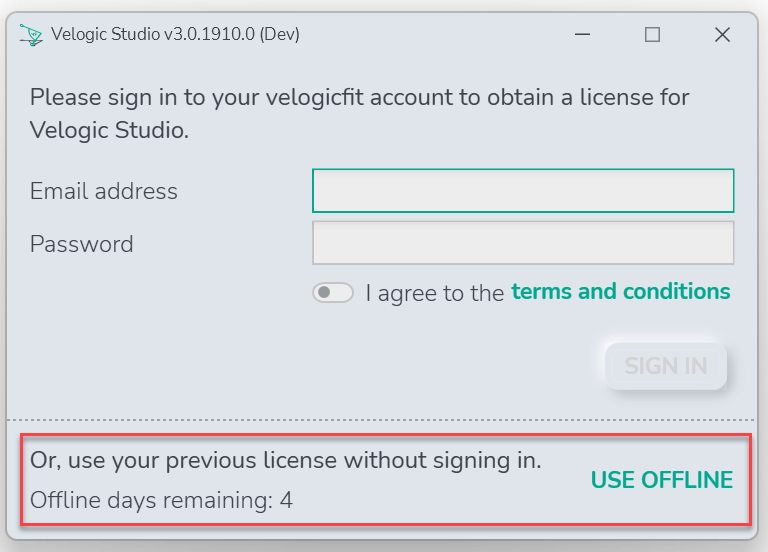Image resolution: width=768 pixels, height=552 pixels.
Task: Click the dotted separator line above the offline section
Action: click(x=381, y=420)
